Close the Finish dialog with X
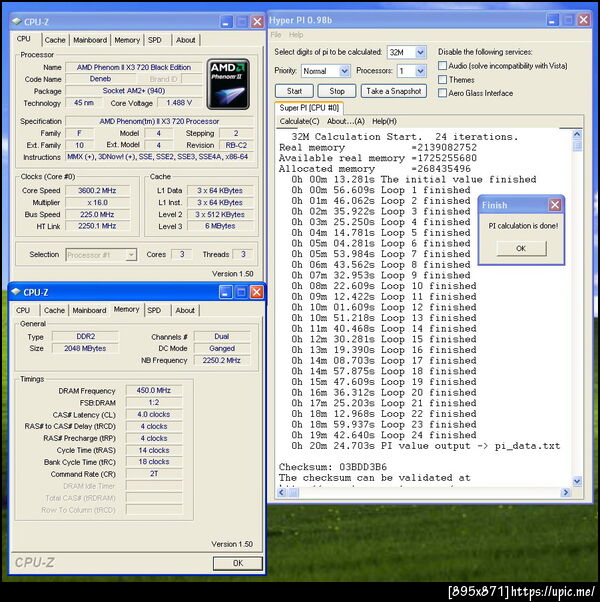The image size is (600, 602). pos(554,205)
